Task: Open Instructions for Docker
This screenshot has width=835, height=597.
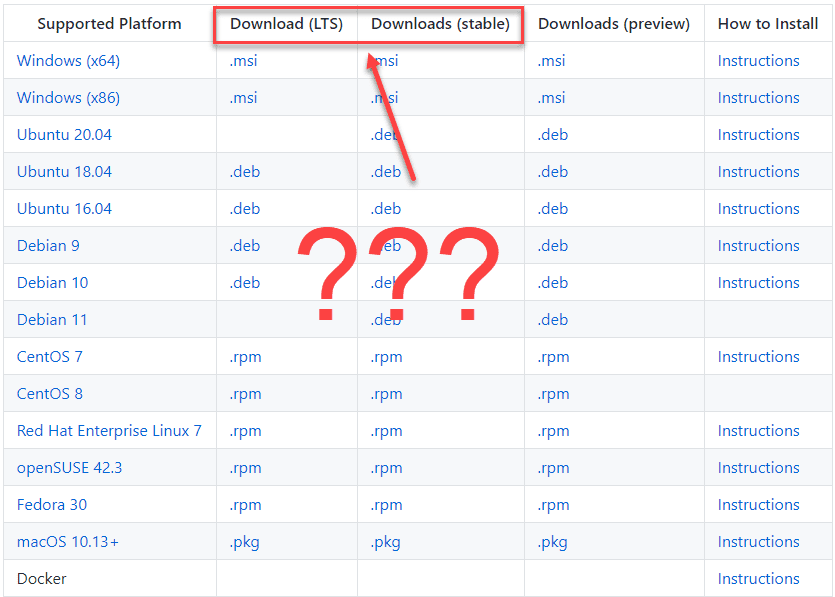Action: [x=758, y=579]
